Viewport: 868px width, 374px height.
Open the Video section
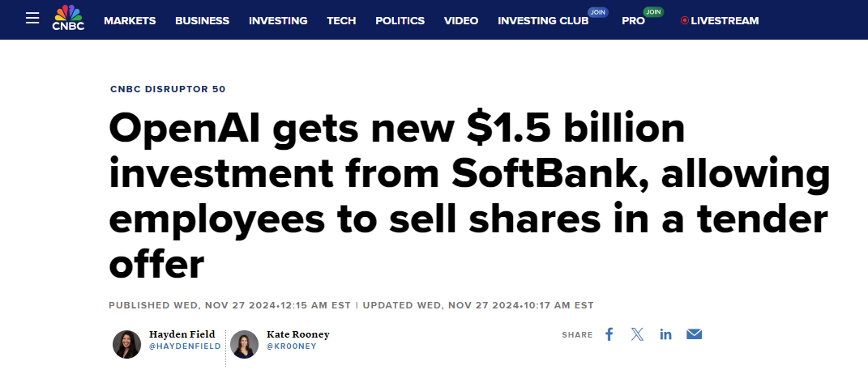click(x=461, y=20)
